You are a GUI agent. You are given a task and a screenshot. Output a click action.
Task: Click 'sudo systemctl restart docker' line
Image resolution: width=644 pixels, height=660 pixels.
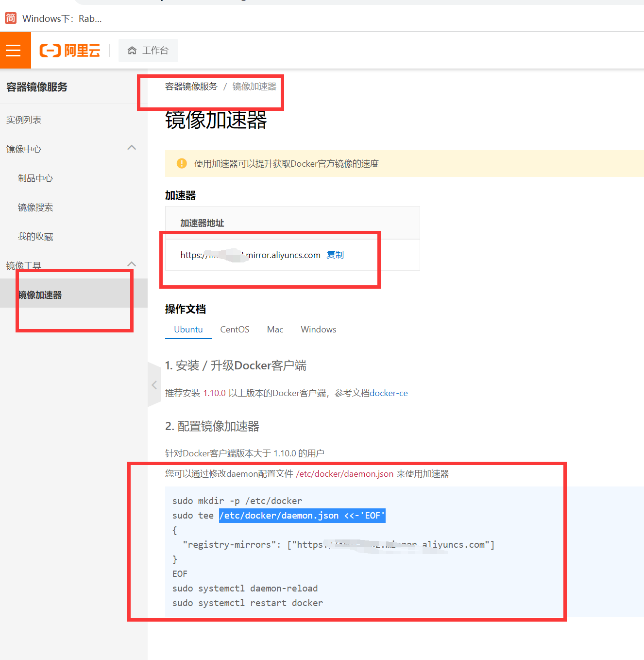pyautogui.click(x=248, y=603)
